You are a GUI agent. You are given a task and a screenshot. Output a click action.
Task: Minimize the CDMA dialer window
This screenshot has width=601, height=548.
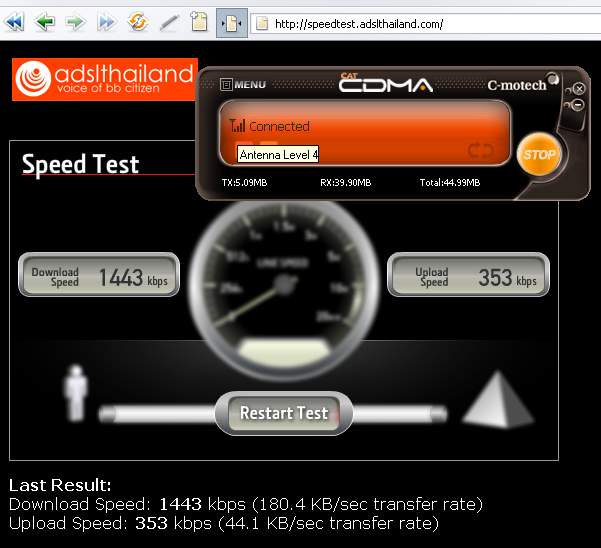(578, 105)
